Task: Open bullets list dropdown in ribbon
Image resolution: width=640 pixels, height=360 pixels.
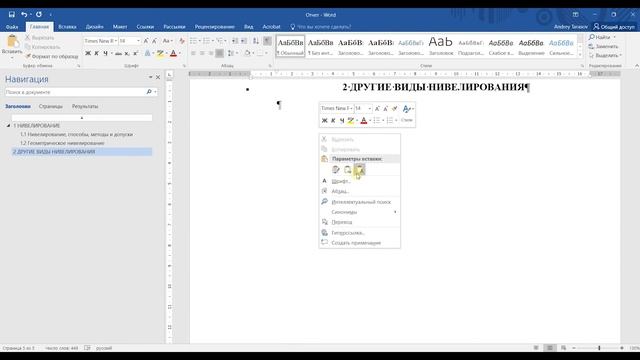Action: click(199, 41)
